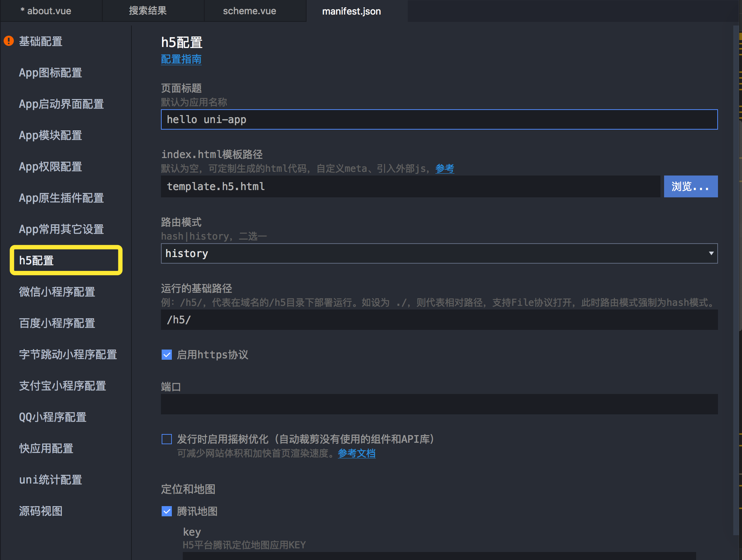The height and width of the screenshot is (560, 742).
Task: Select QQ小程序配置
Action: click(x=52, y=417)
